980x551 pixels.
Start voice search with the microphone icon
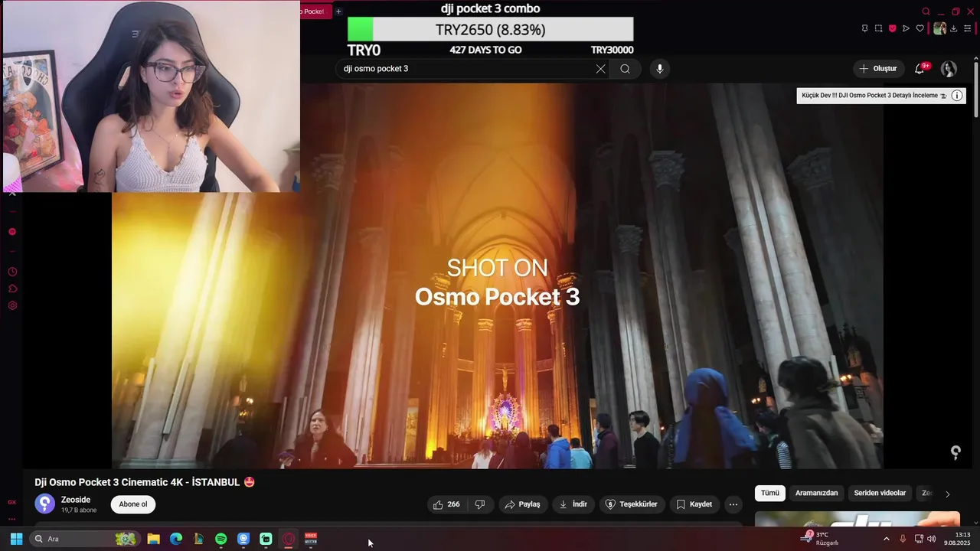[660, 69]
